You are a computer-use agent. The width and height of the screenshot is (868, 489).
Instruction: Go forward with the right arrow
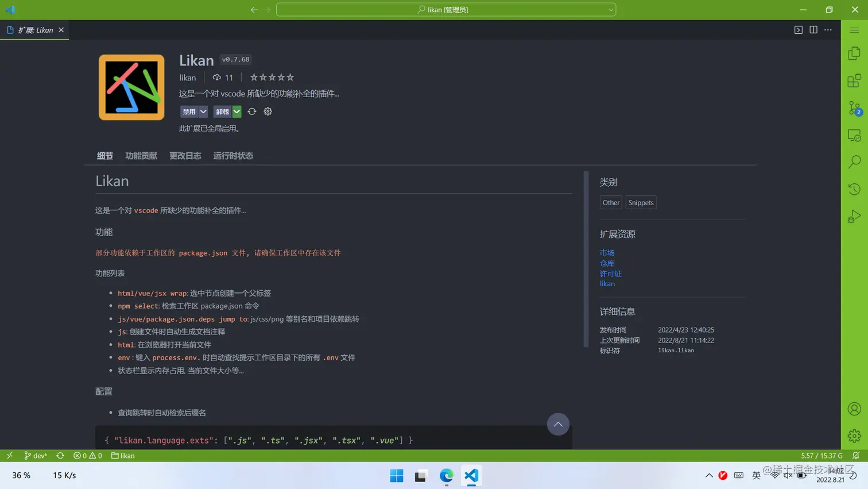click(x=268, y=10)
